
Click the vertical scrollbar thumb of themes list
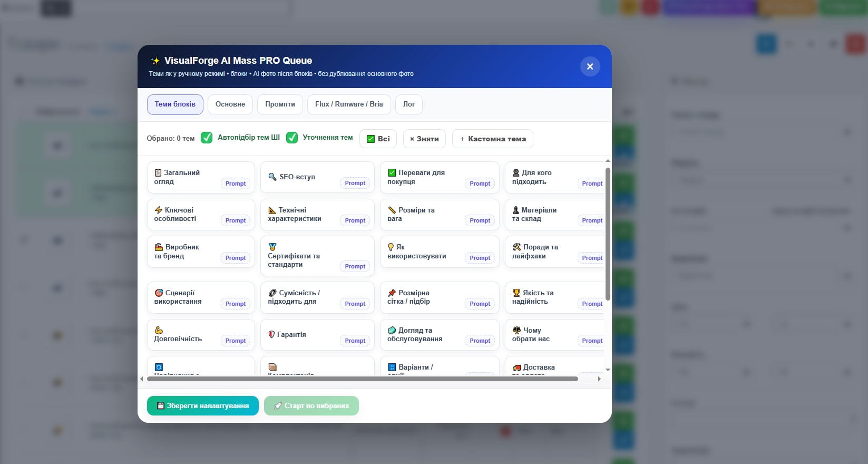click(608, 234)
